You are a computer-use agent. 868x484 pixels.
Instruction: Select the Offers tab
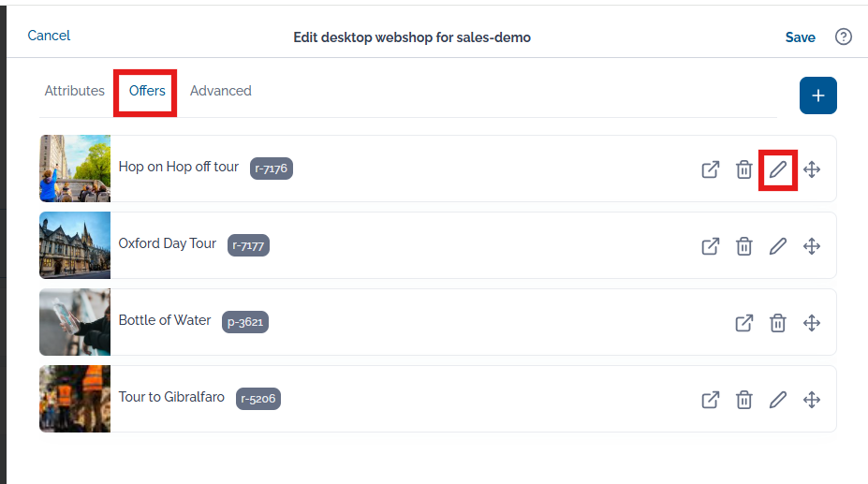147,91
